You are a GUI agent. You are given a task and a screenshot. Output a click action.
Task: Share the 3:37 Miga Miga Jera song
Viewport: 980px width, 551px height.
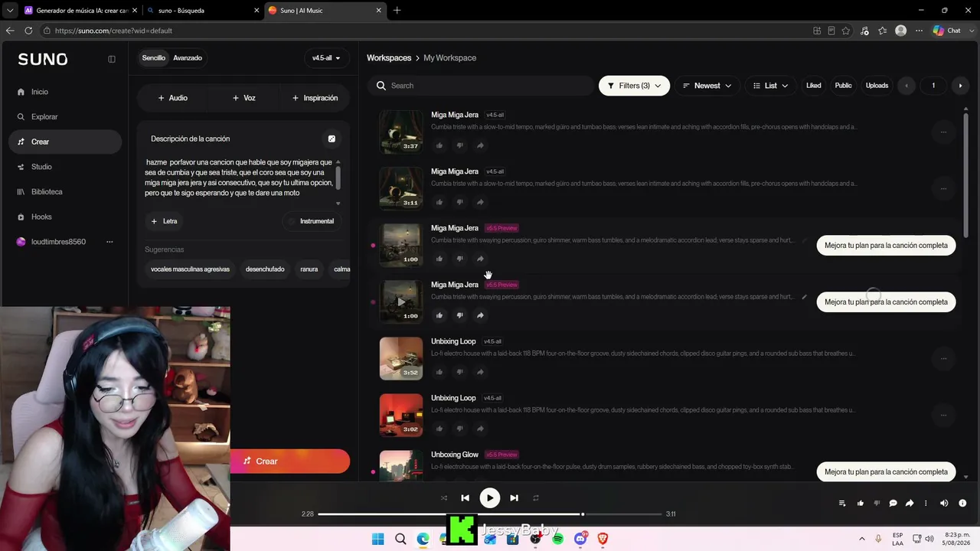tap(480, 145)
